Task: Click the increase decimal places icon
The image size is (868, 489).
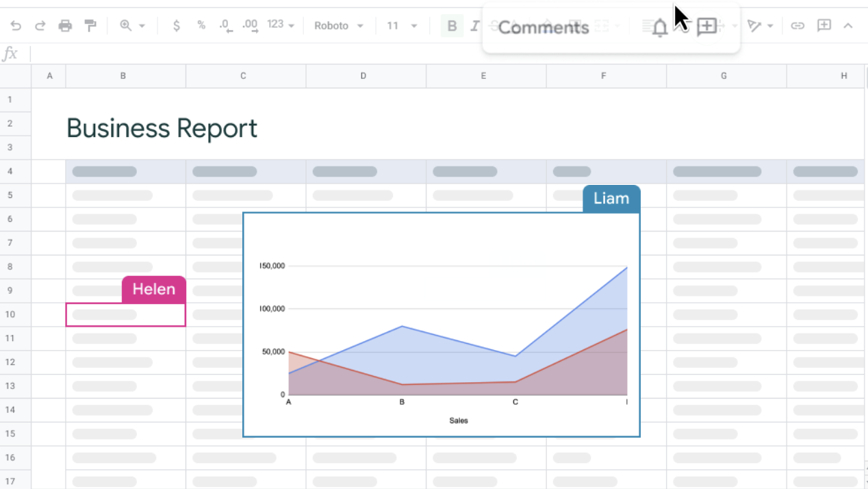Action: (x=250, y=26)
